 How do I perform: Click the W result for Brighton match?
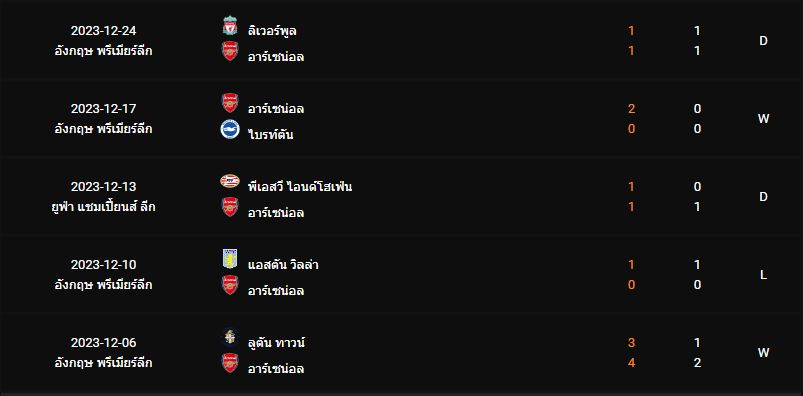point(763,119)
